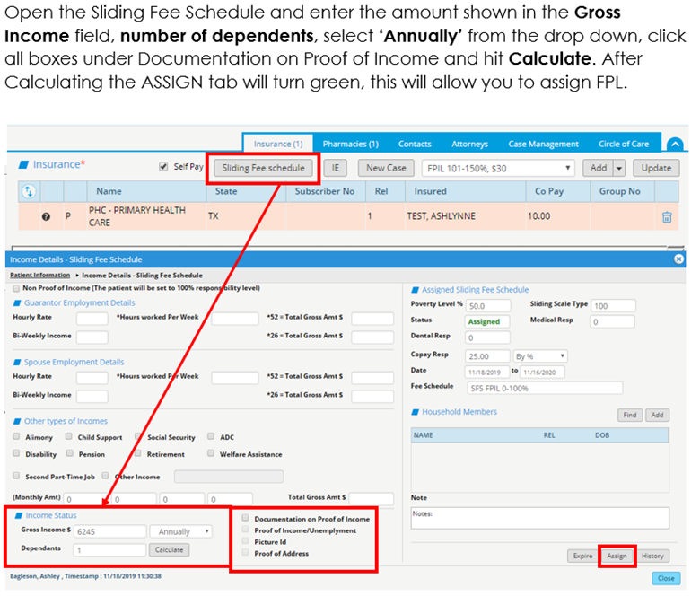The image size is (700, 596).
Task: Expand the Add button dropdown arrow
Action: (x=619, y=168)
